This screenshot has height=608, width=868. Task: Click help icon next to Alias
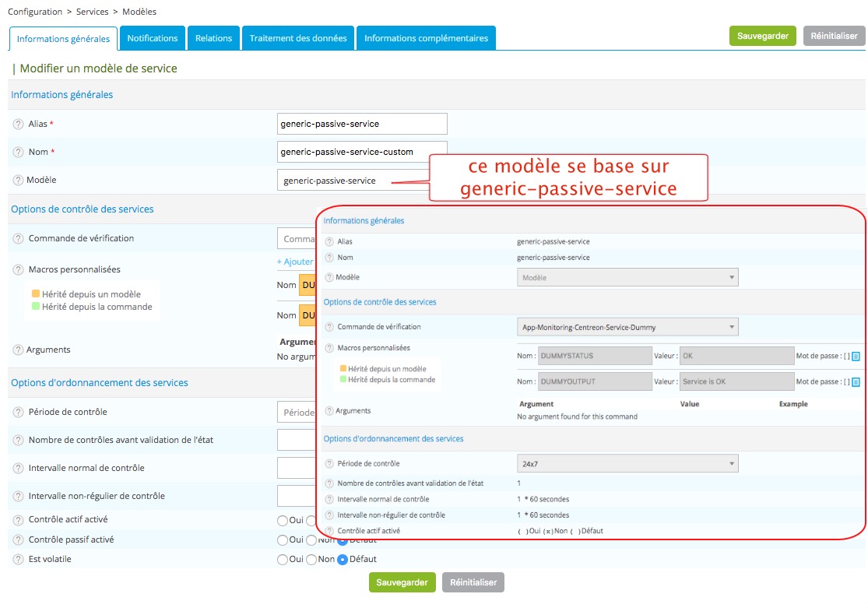tap(18, 124)
